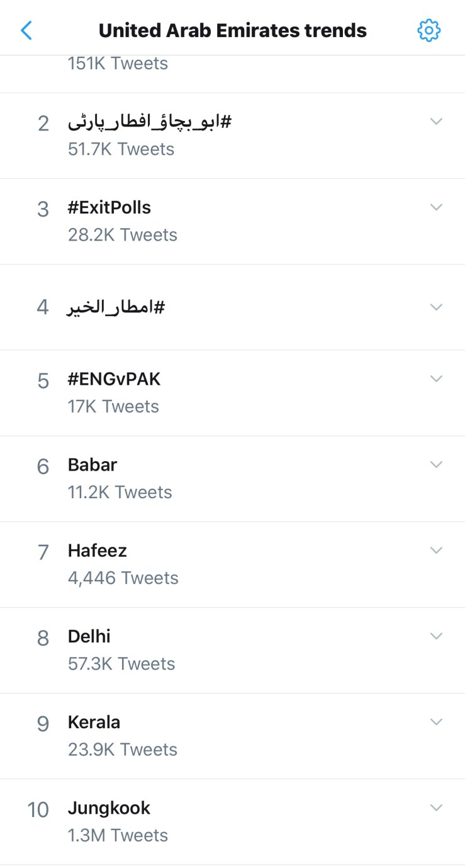Open the Delhi trend
The width and height of the screenshot is (465, 868).
coord(89,636)
